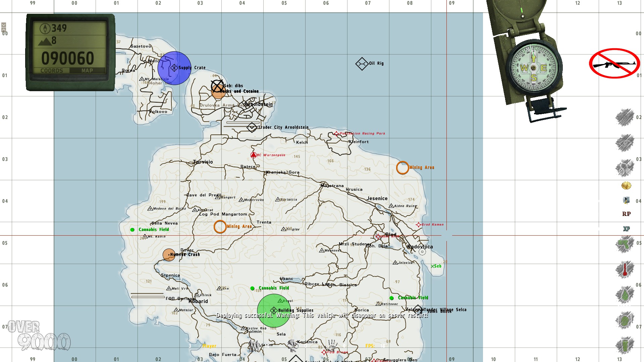The width and height of the screenshot is (644, 362).
Task: Click the Seb player position marker
Action: click(x=433, y=266)
